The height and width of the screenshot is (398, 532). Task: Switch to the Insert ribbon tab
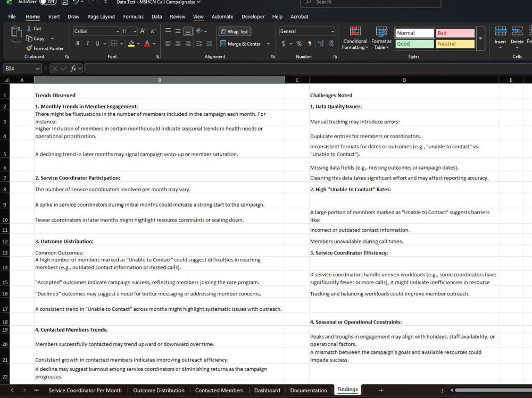click(x=54, y=16)
